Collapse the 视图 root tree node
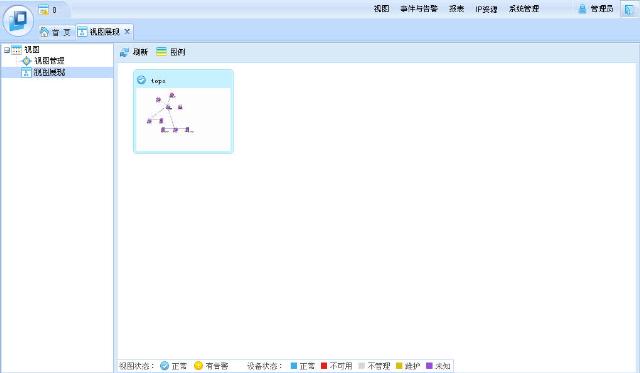Image resolution: width=640 pixels, height=373 pixels. [x=7, y=50]
